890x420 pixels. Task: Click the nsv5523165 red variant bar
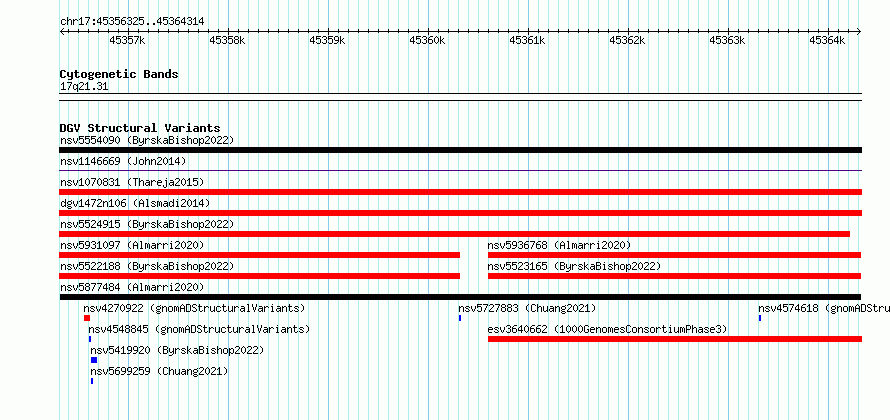[674, 276]
